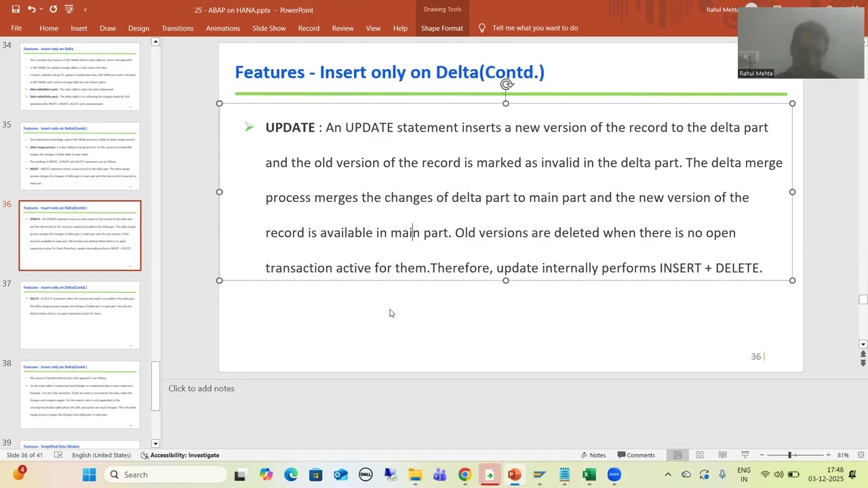Open the Review ribbon tab
Screen dimensions: 868x488
click(342, 28)
